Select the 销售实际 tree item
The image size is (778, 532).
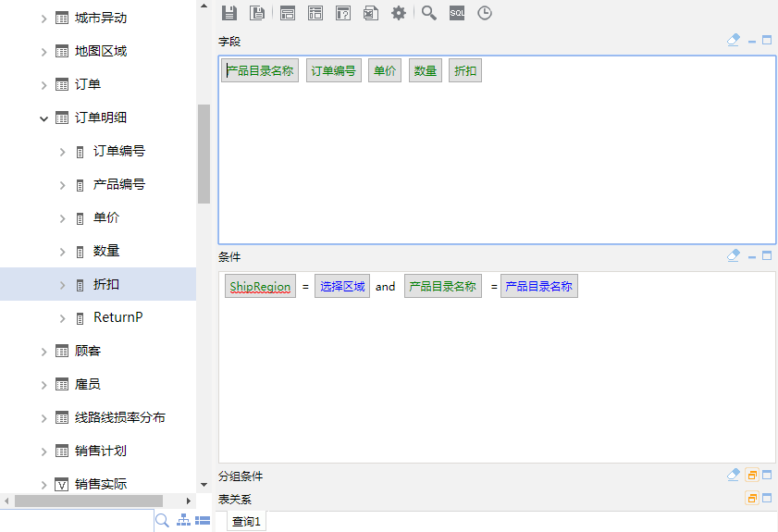tap(101, 484)
